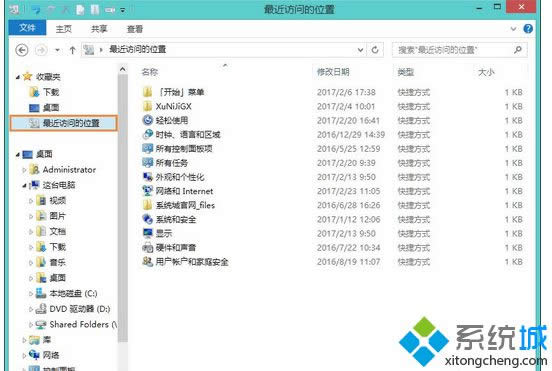552x371 pixels.
Task: Select 网络 in navigation tree
Action: click(51, 355)
